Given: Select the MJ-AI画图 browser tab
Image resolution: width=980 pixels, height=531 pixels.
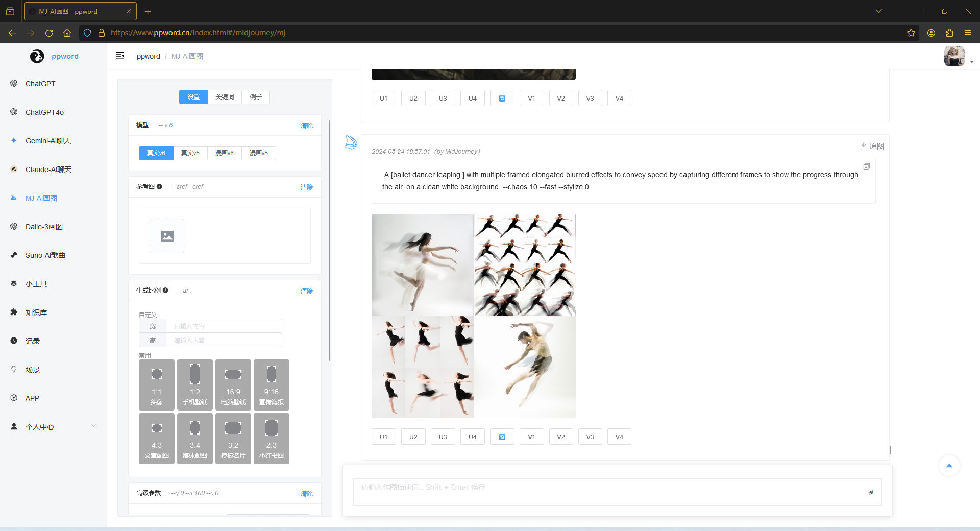Looking at the screenshot, I should click(x=80, y=11).
